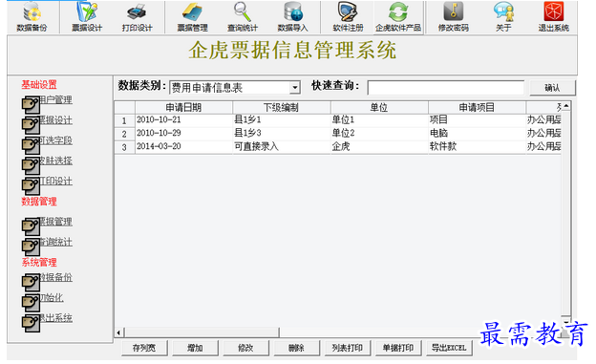This screenshot has width=596, height=364.
Task: Select cell 企虎
Action: tap(379, 147)
